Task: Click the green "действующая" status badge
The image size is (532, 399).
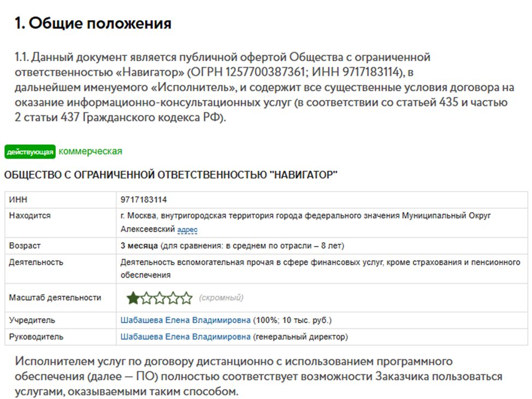Action: point(30,152)
